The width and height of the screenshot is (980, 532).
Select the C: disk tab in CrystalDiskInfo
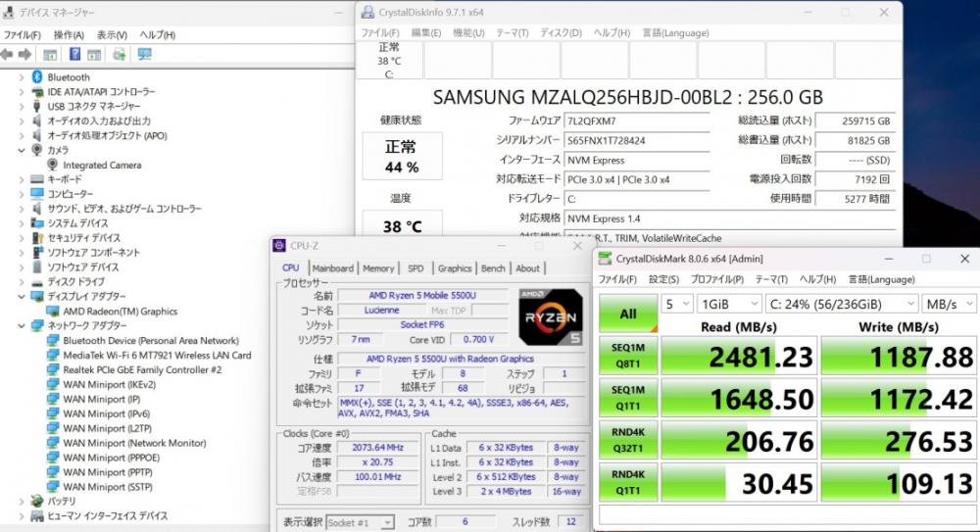coord(389,61)
